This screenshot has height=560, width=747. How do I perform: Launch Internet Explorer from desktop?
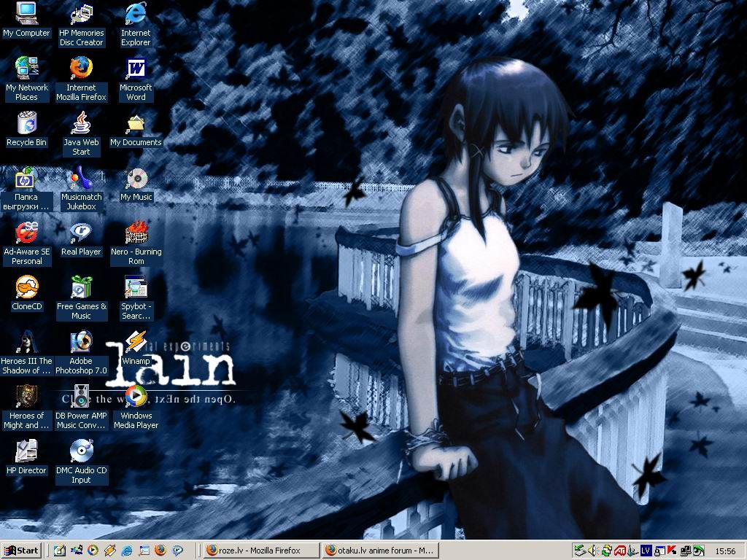coord(136,25)
